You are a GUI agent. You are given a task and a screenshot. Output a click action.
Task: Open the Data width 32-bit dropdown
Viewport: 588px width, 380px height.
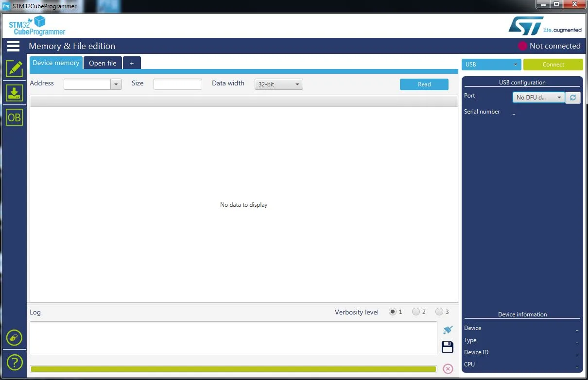pyautogui.click(x=278, y=84)
